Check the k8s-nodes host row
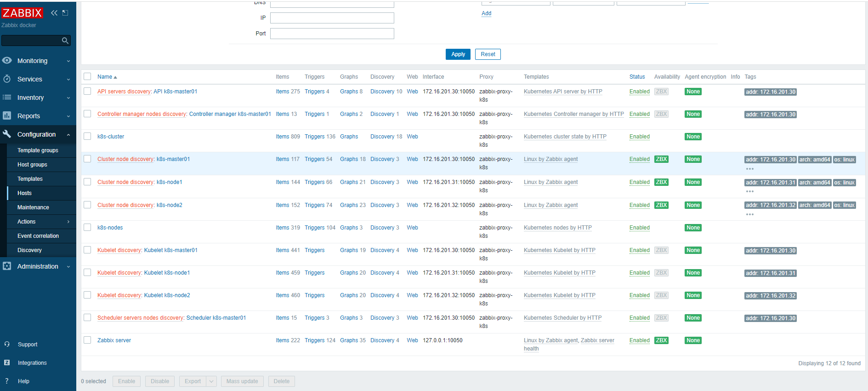The height and width of the screenshot is (391, 868). (x=87, y=227)
